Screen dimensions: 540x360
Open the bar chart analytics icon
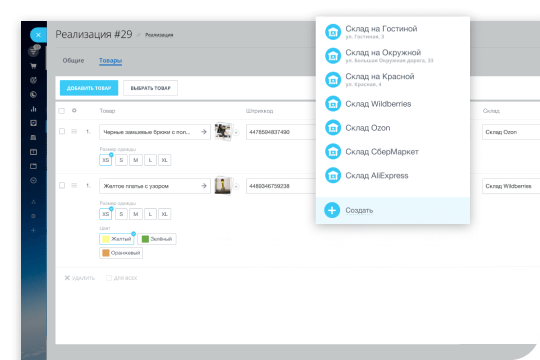33,109
